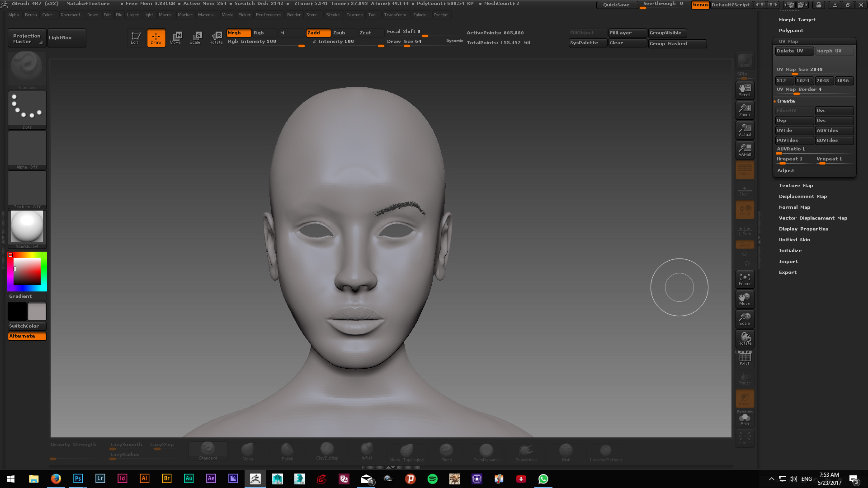Click the Delete UV button

pyautogui.click(x=794, y=51)
